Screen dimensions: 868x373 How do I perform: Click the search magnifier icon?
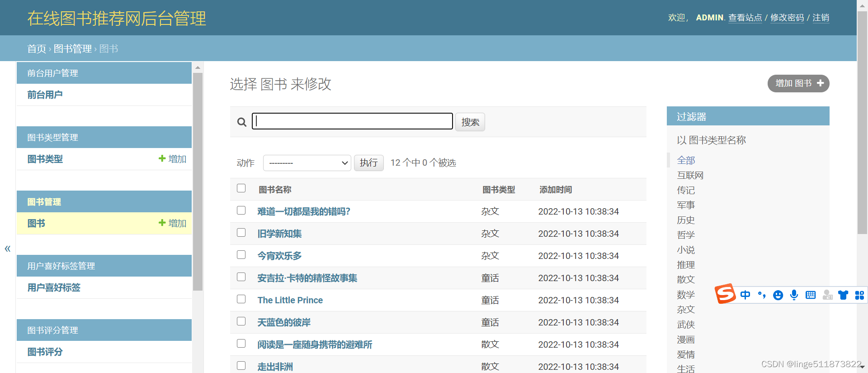pos(242,122)
